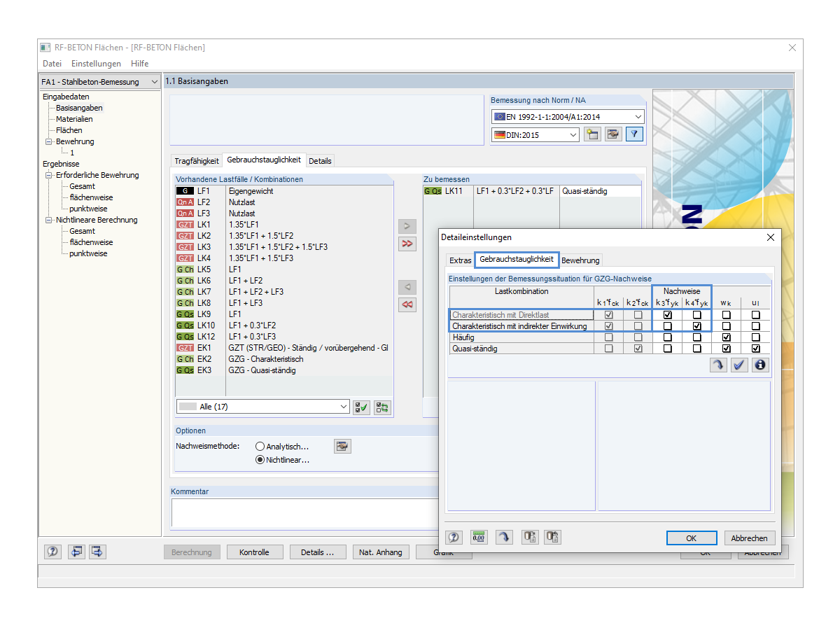Click the Berechnung button
This screenshot has height=630, width=840.
pos(192,552)
